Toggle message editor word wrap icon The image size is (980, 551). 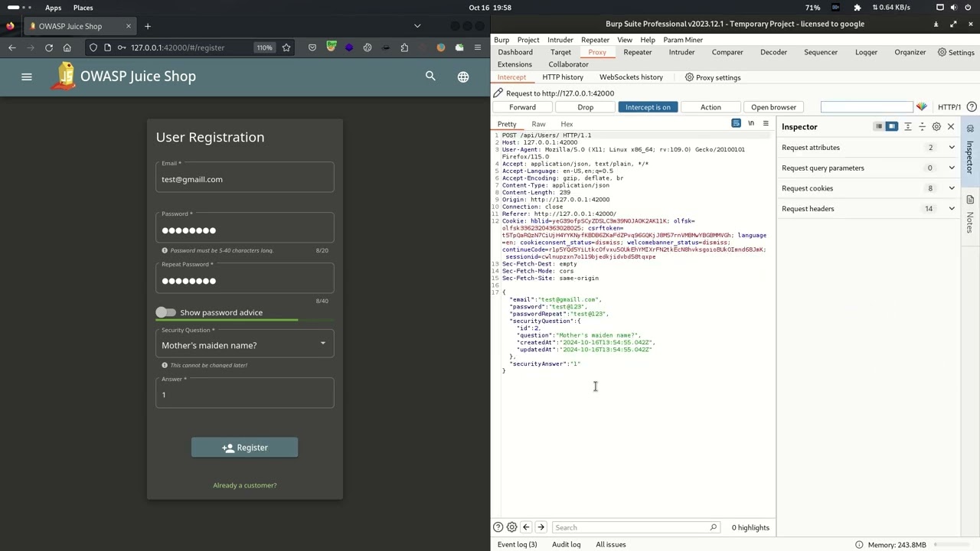736,124
